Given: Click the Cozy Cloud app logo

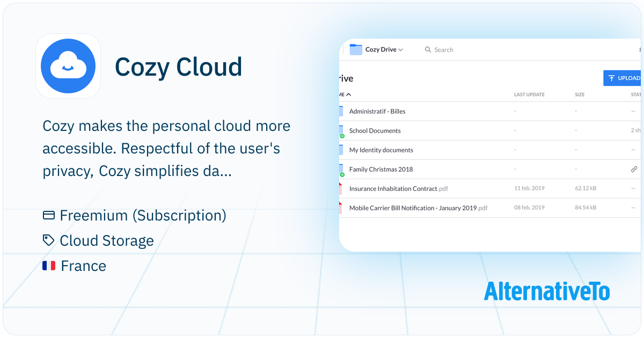Looking at the screenshot, I should [x=68, y=66].
